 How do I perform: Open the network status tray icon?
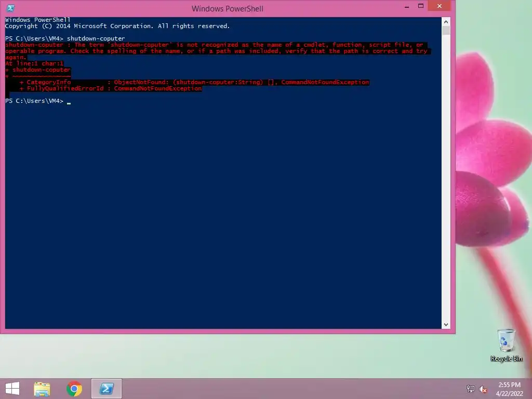[471, 389]
